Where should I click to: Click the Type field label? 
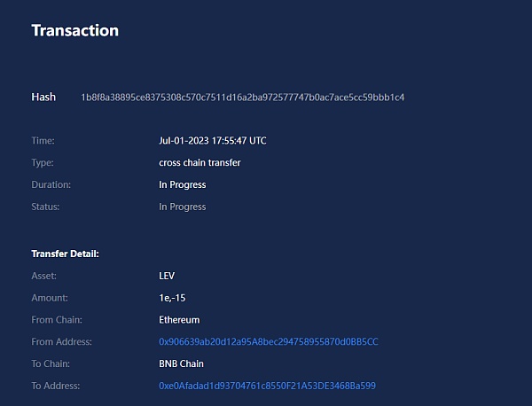pyautogui.click(x=43, y=163)
